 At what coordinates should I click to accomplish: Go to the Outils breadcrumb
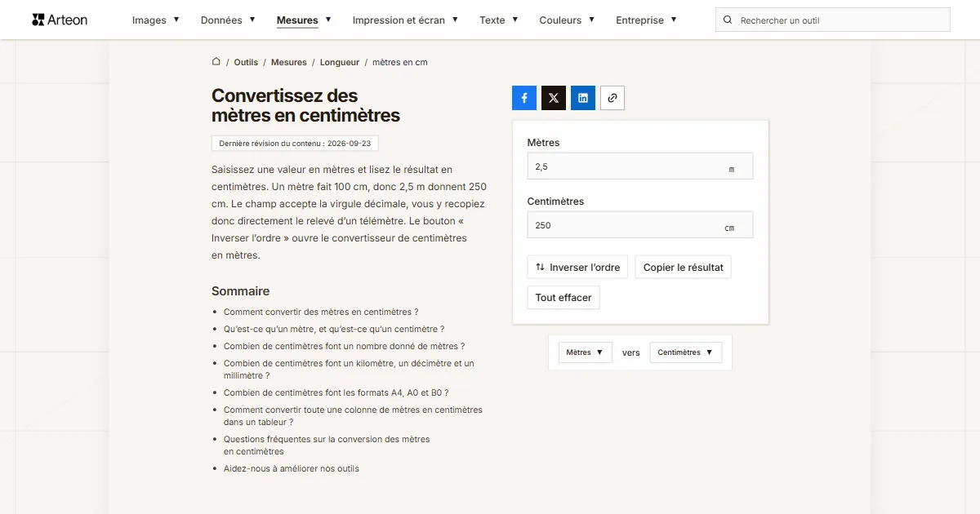point(246,62)
